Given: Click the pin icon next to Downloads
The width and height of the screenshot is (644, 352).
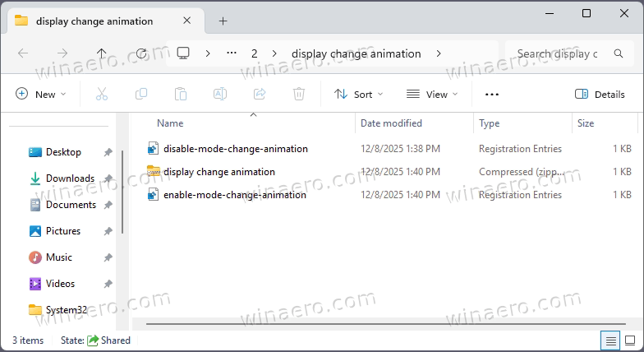Looking at the screenshot, I should point(108,179).
